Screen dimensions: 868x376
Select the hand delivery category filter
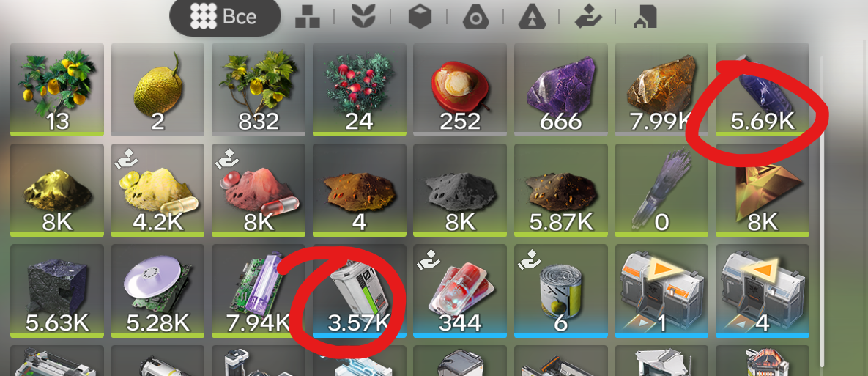pos(588,17)
